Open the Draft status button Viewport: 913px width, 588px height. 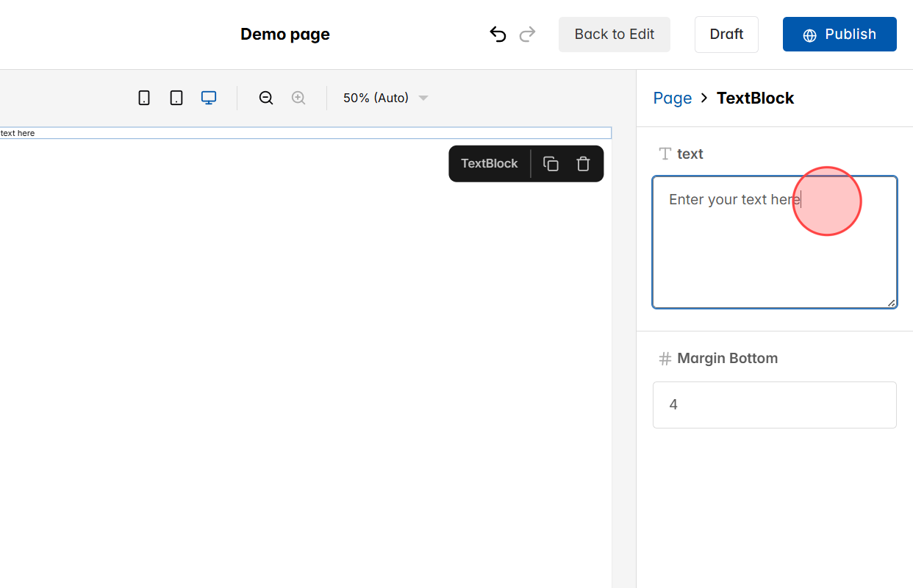(726, 34)
